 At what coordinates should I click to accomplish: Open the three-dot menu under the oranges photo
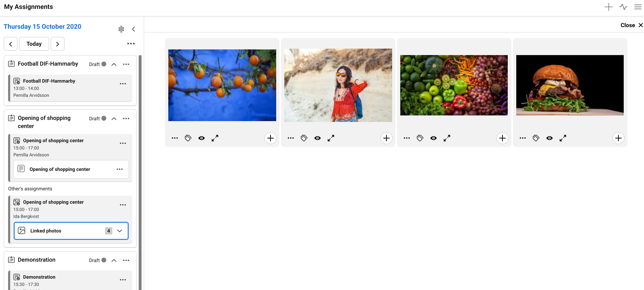(x=175, y=138)
